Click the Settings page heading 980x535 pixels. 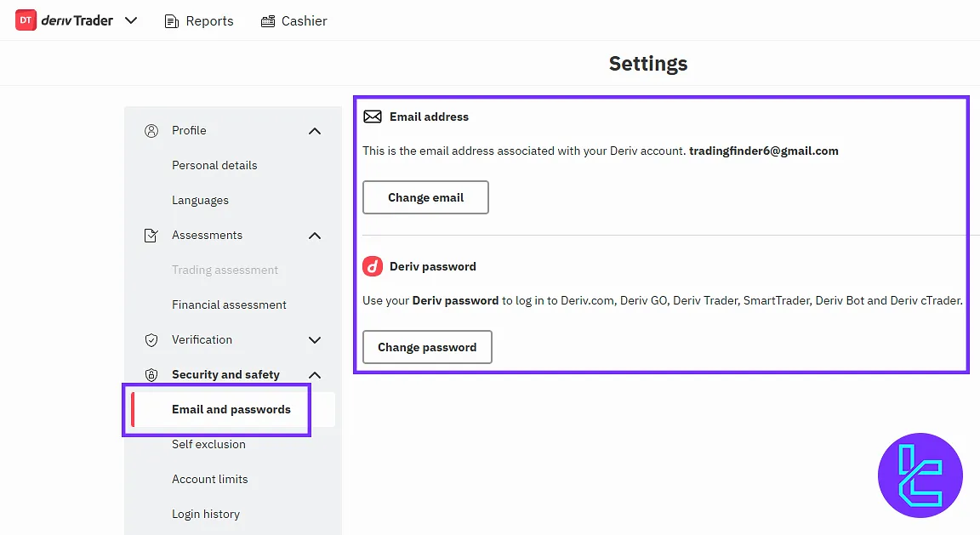(648, 63)
